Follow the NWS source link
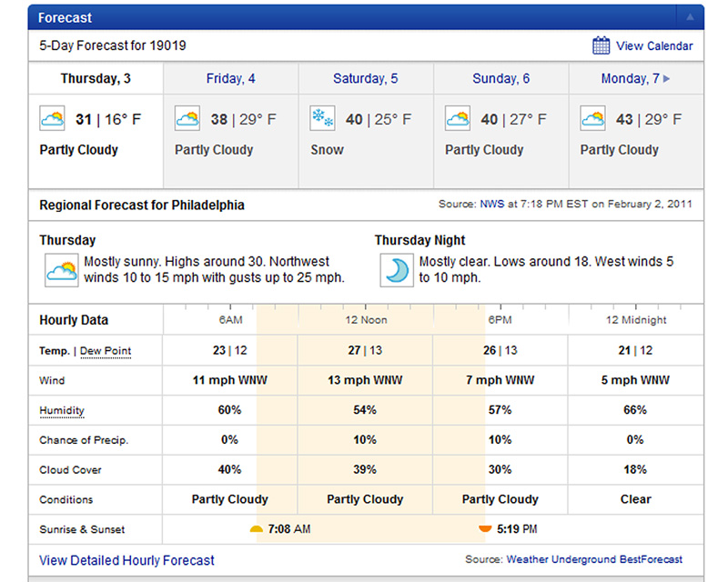 490,205
